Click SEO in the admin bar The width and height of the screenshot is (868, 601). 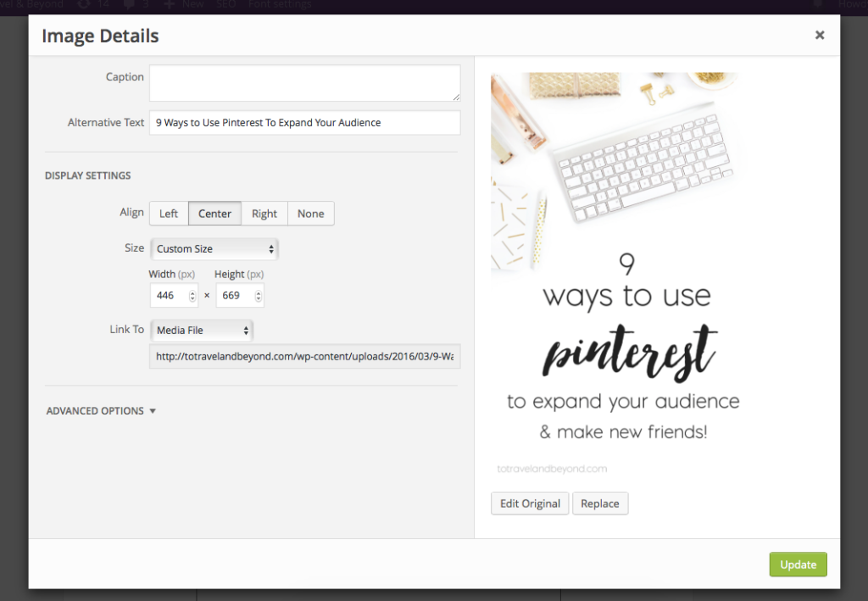pyautogui.click(x=225, y=4)
